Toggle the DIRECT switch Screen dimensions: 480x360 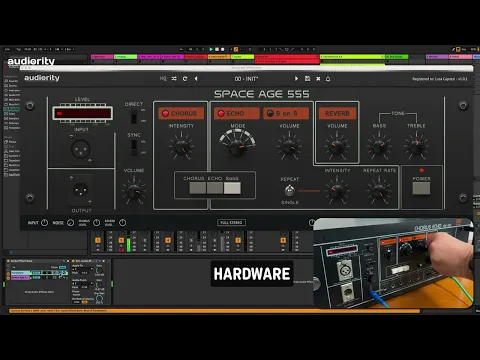[x=134, y=116]
